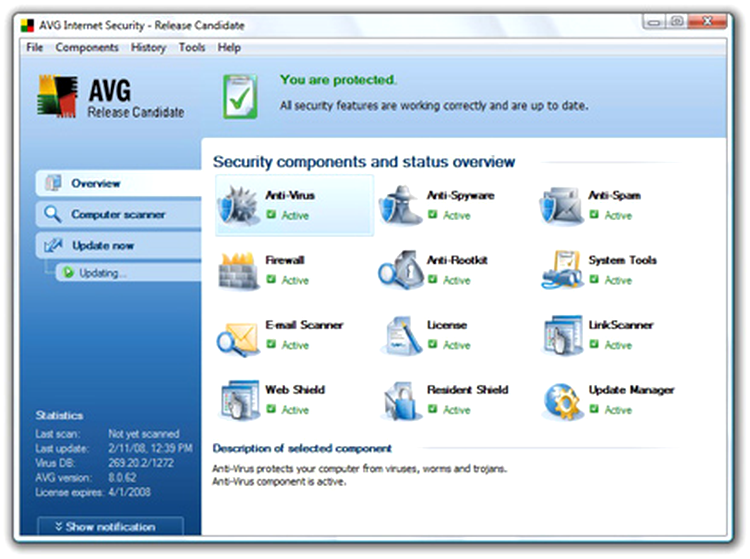Close the AVG Internet Security window
Image resolution: width=750 pixels, height=559 pixels.
pos(707,21)
